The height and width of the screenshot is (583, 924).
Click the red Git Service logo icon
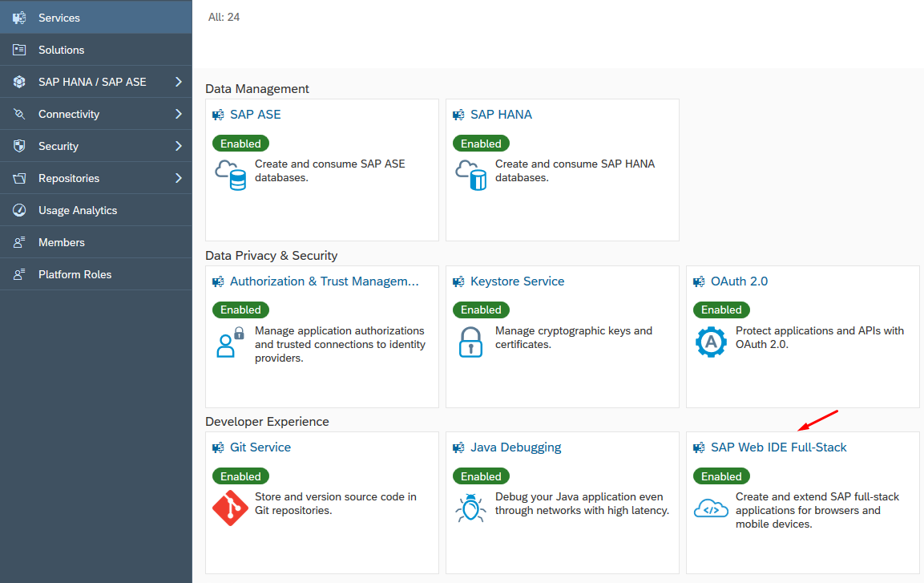231,508
